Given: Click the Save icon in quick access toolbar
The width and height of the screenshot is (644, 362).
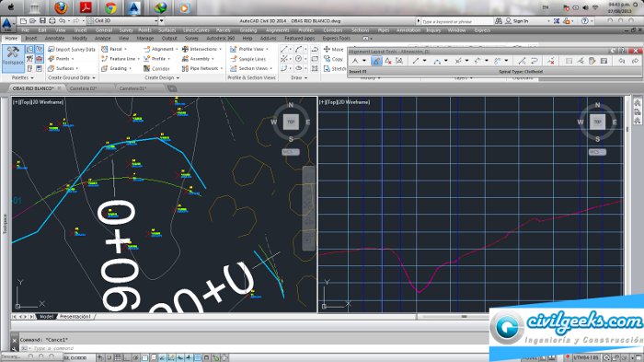Looking at the screenshot, I should point(42,20).
